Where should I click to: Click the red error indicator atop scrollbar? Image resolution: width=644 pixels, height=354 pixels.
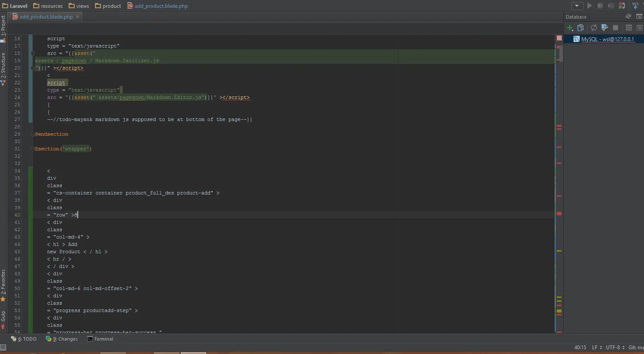point(559,38)
